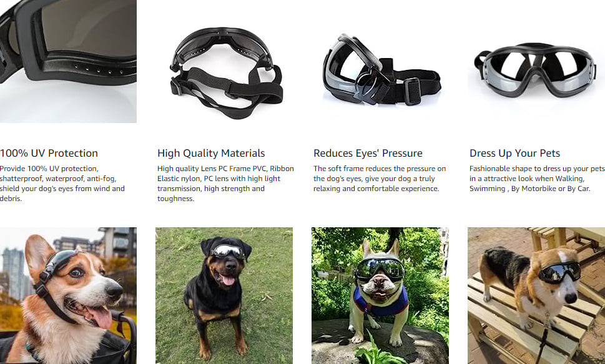605x364 pixels.
Task: Click the Lens PC Frame PVC description
Action: pos(225,184)
